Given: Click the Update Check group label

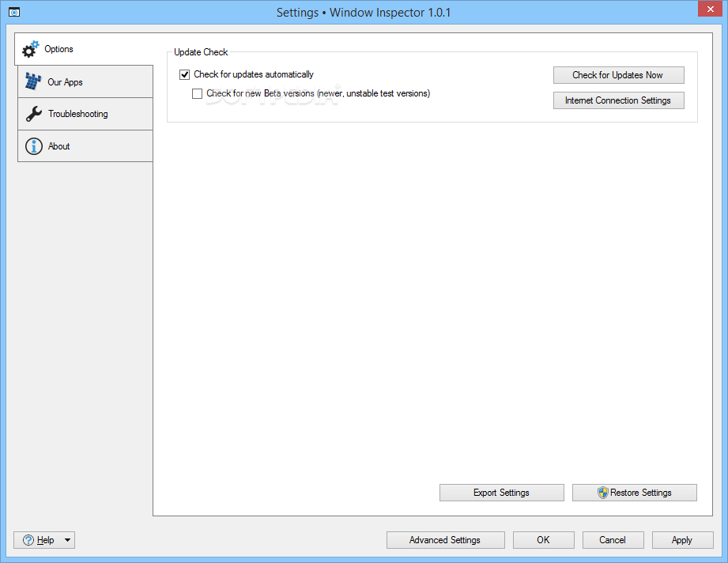Looking at the screenshot, I should coord(201,52).
